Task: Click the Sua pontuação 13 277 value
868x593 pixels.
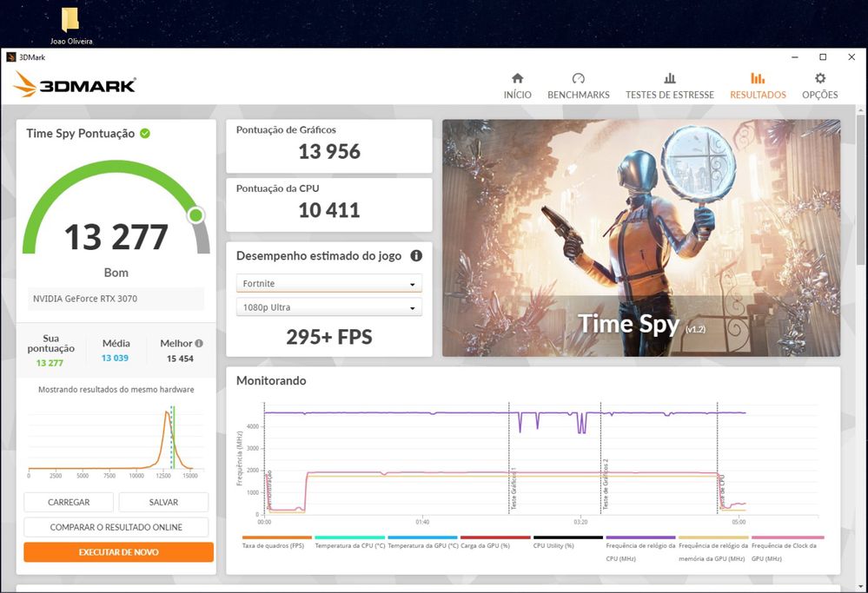Action: pos(50,363)
